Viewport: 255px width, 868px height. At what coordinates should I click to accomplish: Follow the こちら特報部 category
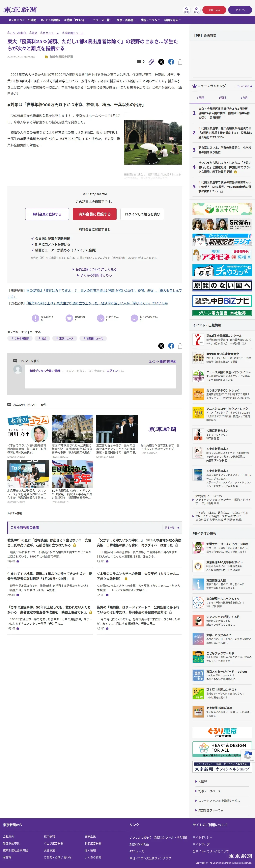click(20, 338)
